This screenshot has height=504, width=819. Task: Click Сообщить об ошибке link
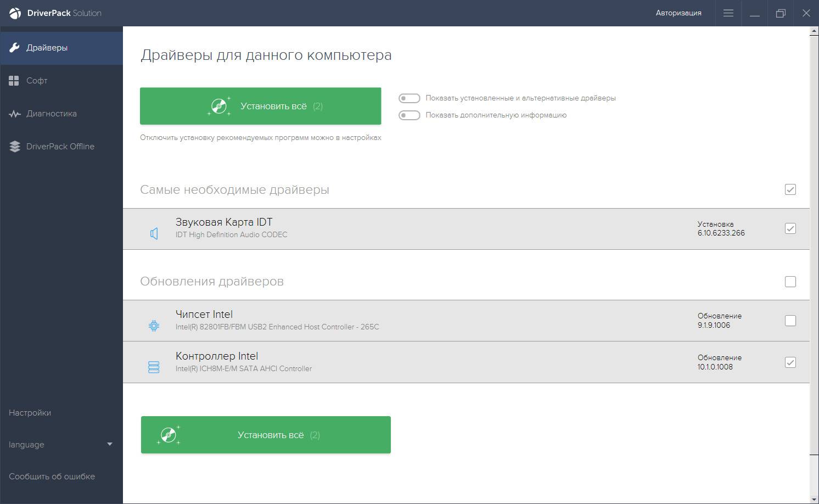click(x=52, y=477)
